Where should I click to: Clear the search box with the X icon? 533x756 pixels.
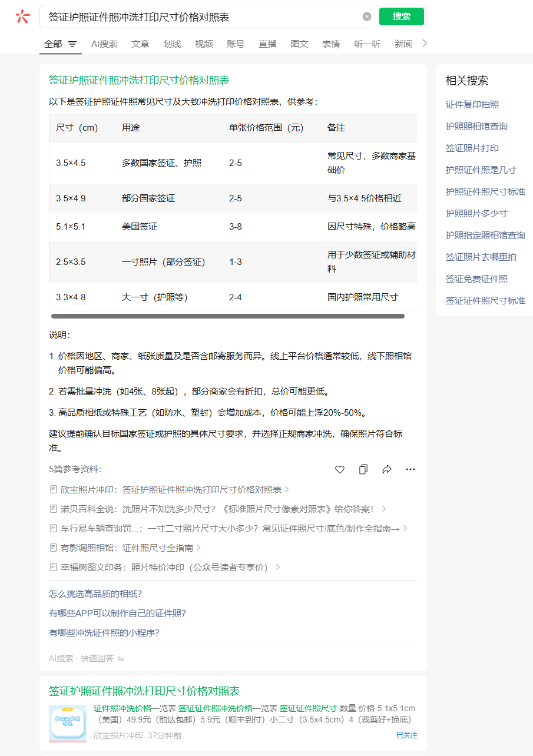click(367, 16)
